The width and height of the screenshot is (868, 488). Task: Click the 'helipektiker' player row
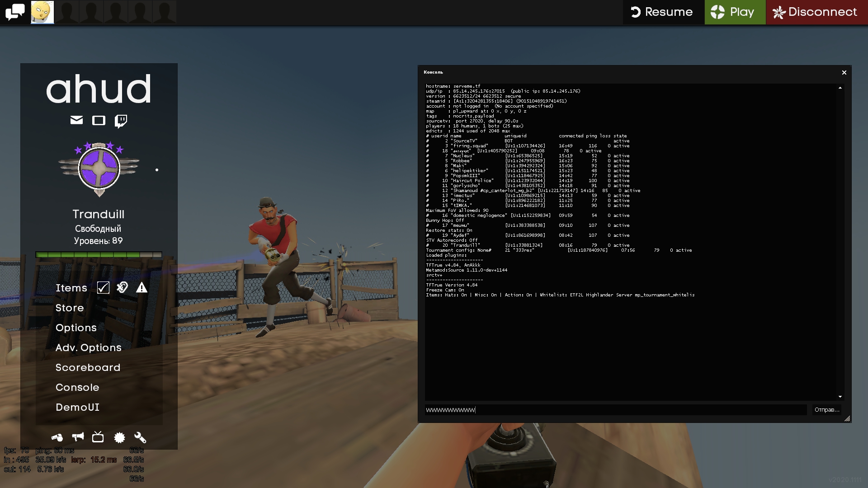[528, 171]
